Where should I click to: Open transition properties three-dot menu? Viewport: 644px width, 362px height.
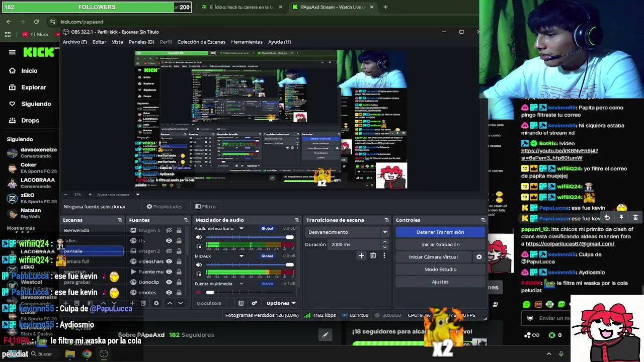pyautogui.click(x=384, y=256)
